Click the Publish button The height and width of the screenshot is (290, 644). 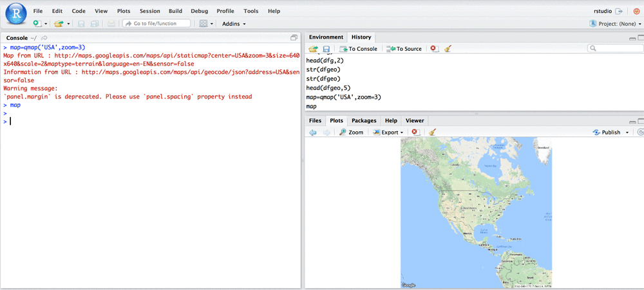tap(607, 132)
